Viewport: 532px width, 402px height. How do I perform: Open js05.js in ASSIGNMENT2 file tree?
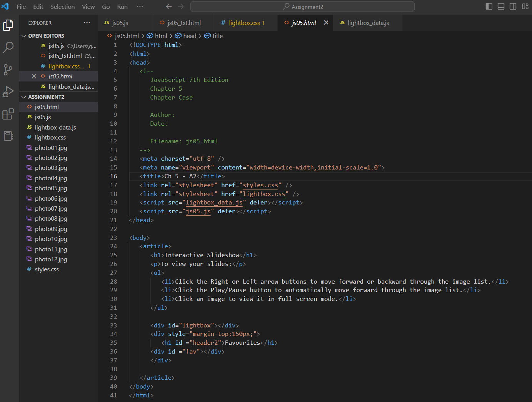click(x=58, y=117)
